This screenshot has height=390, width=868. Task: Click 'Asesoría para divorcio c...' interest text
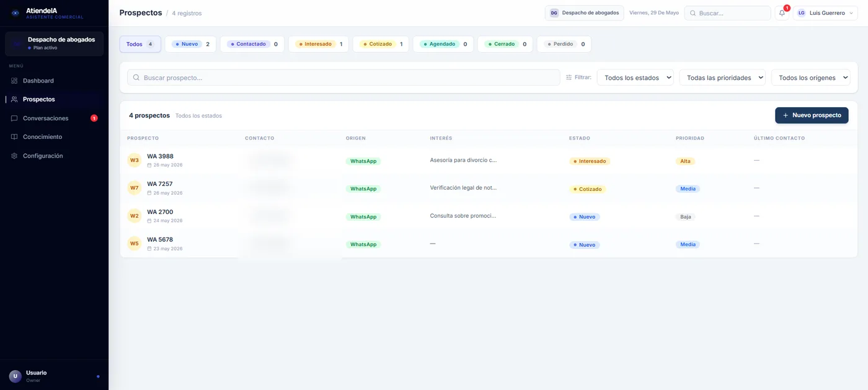[463, 160]
